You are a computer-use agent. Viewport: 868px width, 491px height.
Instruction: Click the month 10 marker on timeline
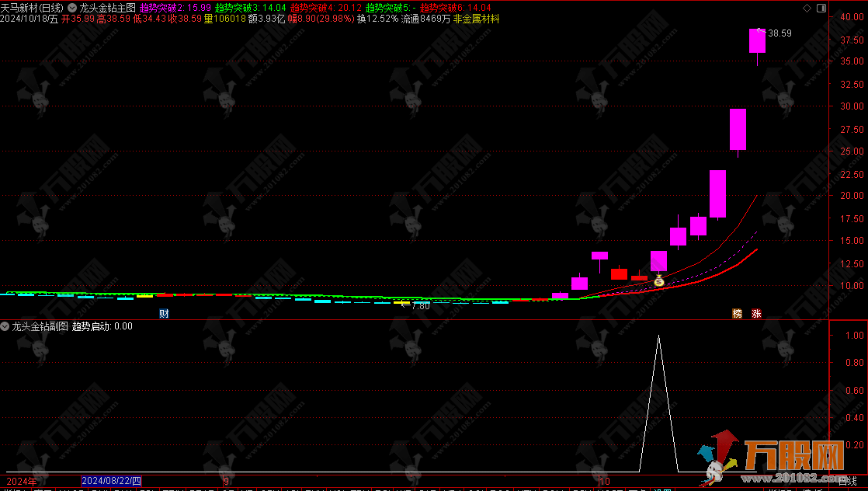pyautogui.click(x=605, y=481)
